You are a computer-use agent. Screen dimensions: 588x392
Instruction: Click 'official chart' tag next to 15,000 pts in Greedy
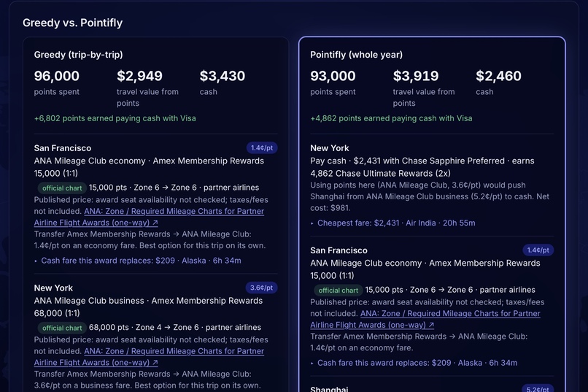tap(62, 188)
